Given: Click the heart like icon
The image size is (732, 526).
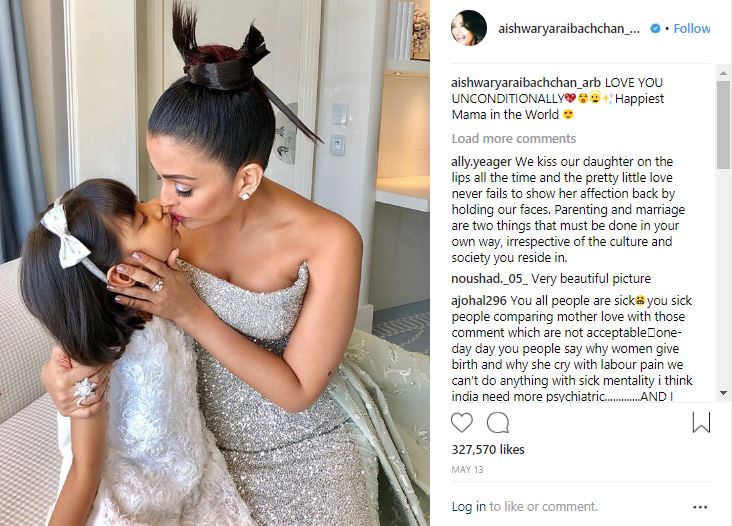Looking at the screenshot, I should (x=462, y=423).
